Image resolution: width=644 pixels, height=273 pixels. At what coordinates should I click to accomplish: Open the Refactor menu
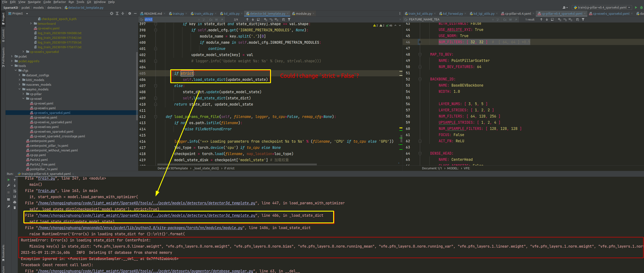click(x=59, y=2)
